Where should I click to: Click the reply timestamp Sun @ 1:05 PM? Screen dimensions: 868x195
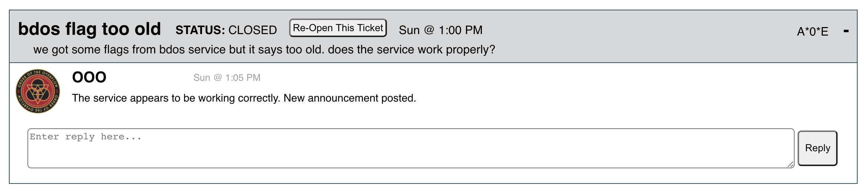227,77
